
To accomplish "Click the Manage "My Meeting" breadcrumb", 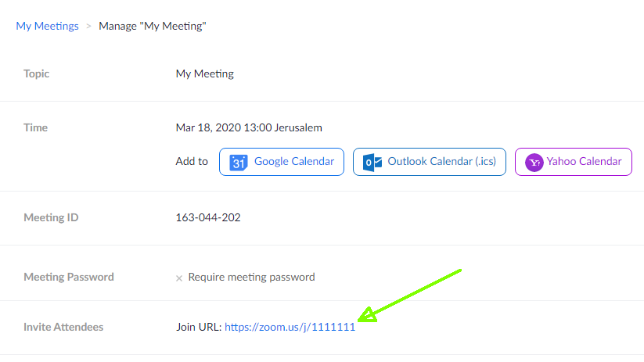I will [x=153, y=26].
